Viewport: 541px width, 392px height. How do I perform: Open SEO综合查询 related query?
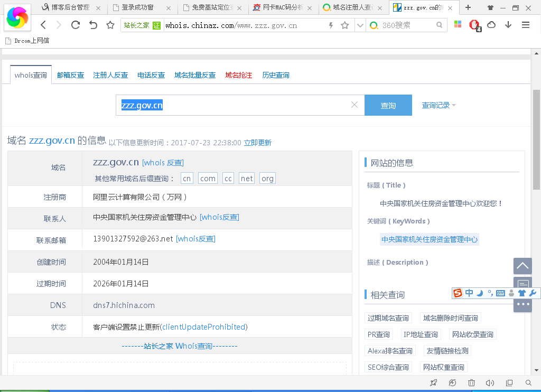[388, 367]
